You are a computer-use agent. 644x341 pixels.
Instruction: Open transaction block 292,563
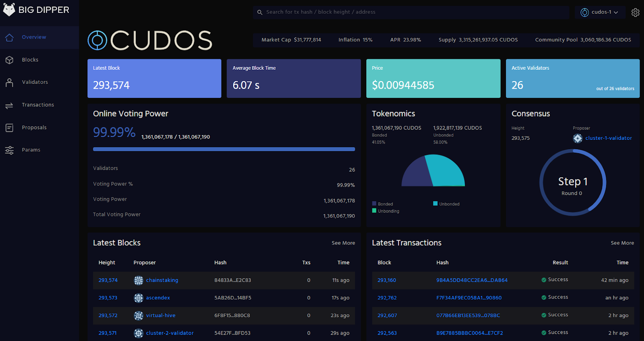coord(387,333)
